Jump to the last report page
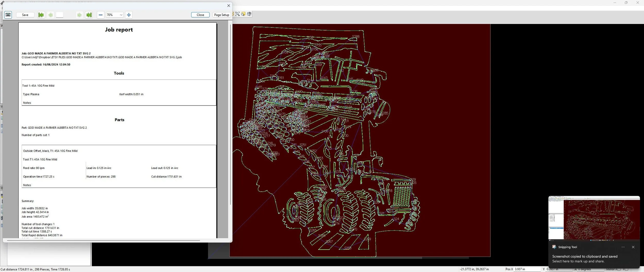Screen dimensions: 644x272 [x=89, y=15]
